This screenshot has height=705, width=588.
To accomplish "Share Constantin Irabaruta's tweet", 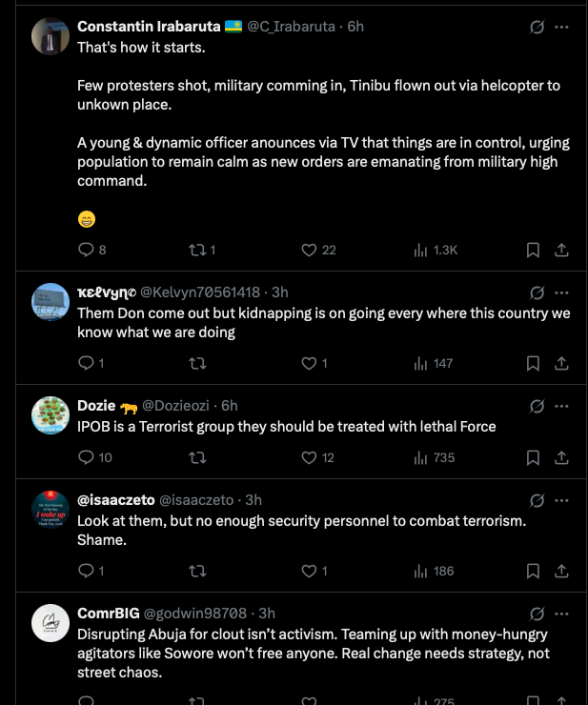I will [562, 251].
